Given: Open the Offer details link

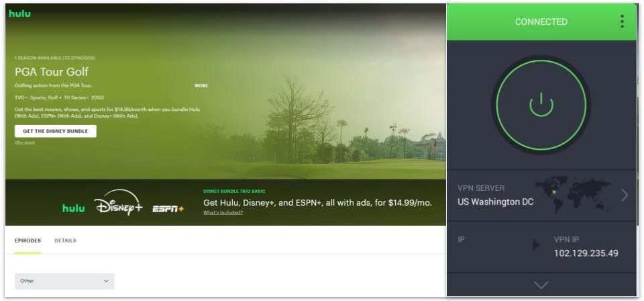Looking at the screenshot, I should (x=25, y=142).
